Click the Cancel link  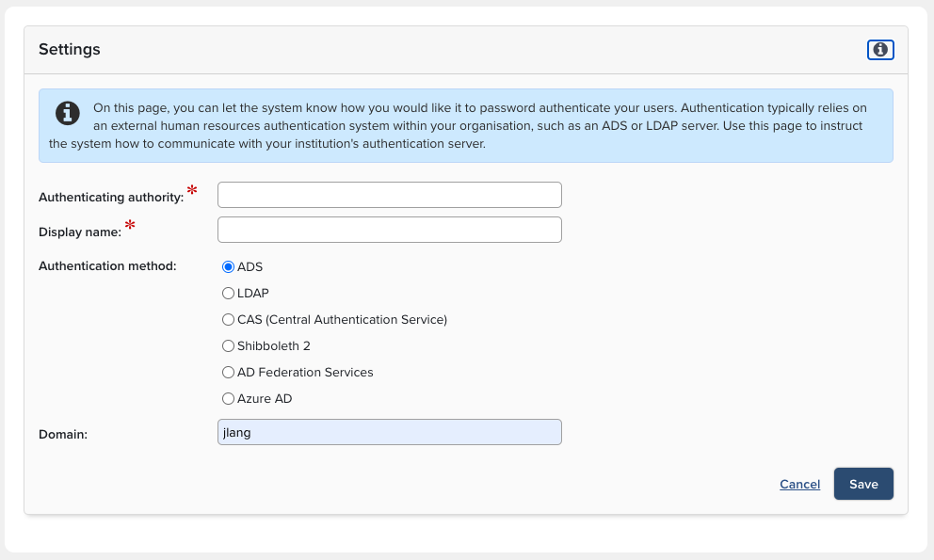click(x=799, y=485)
